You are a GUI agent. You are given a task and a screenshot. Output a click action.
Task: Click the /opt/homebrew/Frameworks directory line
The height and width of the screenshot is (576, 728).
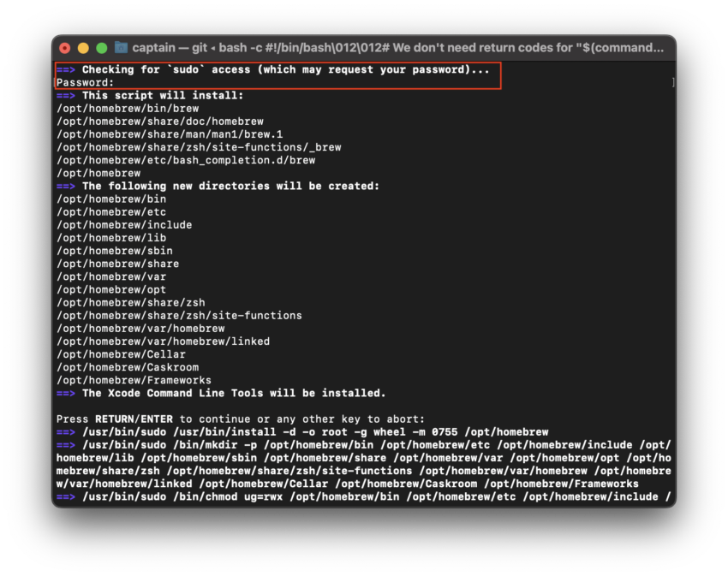(x=134, y=380)
